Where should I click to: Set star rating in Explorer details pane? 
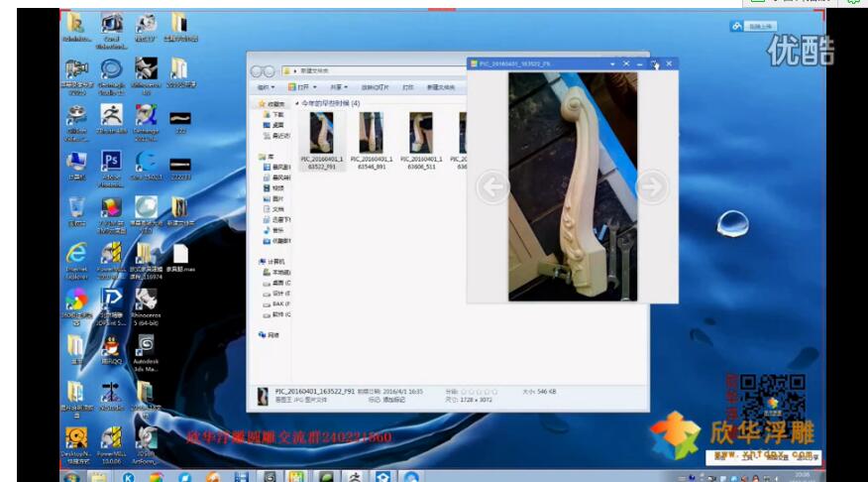(480, 392)
